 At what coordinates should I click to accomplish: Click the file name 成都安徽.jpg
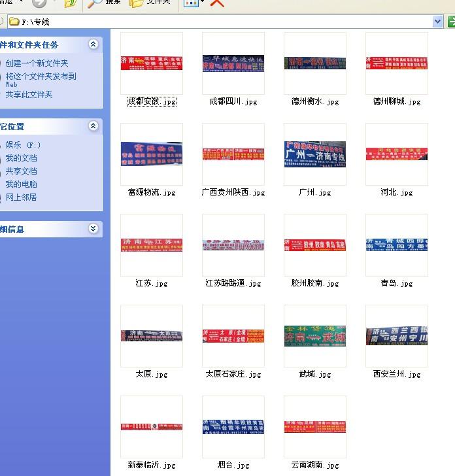point(152,101)
